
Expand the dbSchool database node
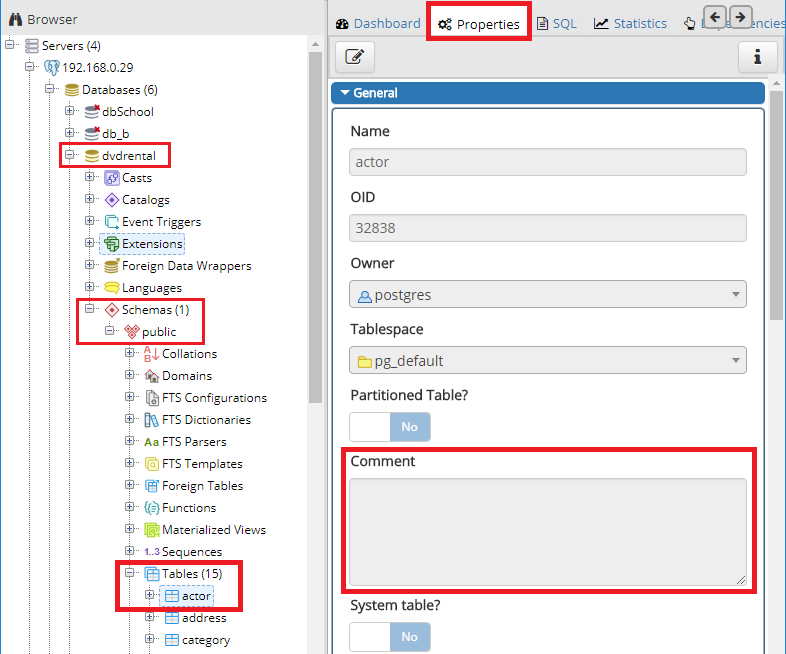coord(70,112)
